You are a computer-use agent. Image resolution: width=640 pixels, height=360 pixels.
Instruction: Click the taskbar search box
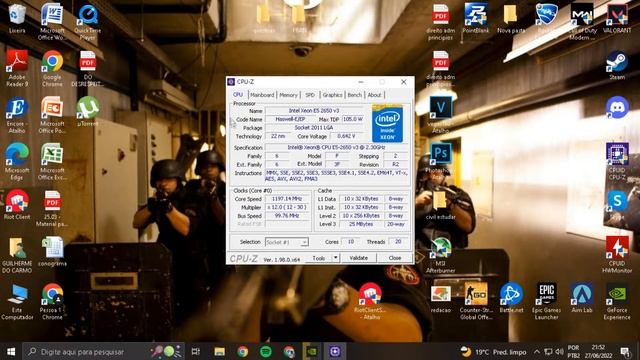(x=103, y=351)
